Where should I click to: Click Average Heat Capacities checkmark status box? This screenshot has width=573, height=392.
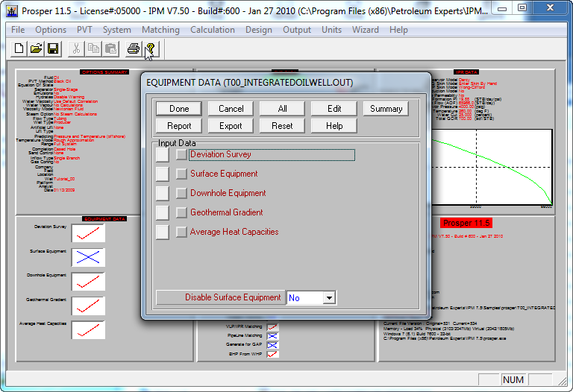pos(88,330)
